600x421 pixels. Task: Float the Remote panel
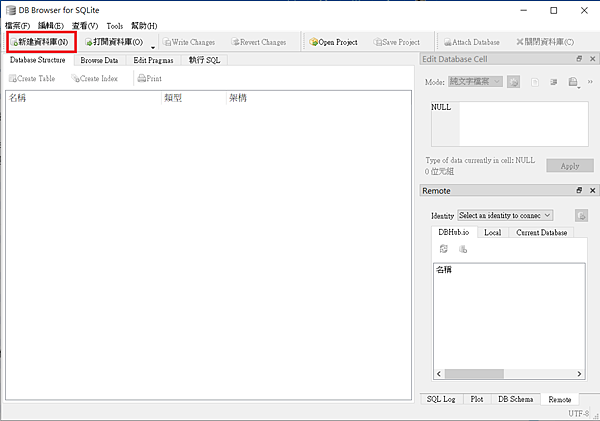[579, 190]
